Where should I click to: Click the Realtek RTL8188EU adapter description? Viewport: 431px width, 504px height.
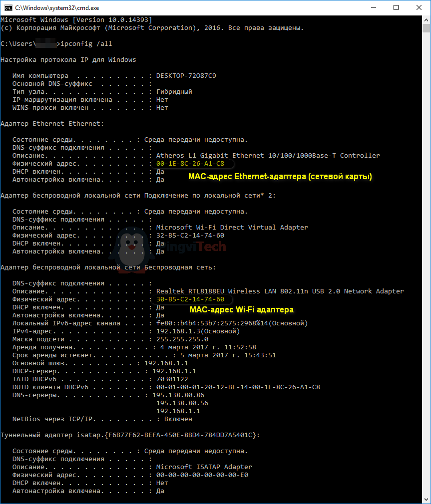point(280,291)
